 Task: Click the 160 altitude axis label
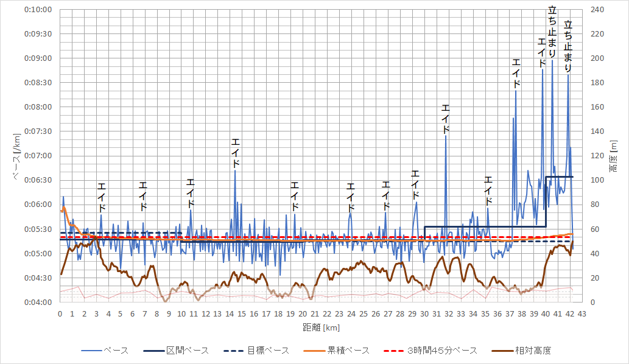pos(597,107)
